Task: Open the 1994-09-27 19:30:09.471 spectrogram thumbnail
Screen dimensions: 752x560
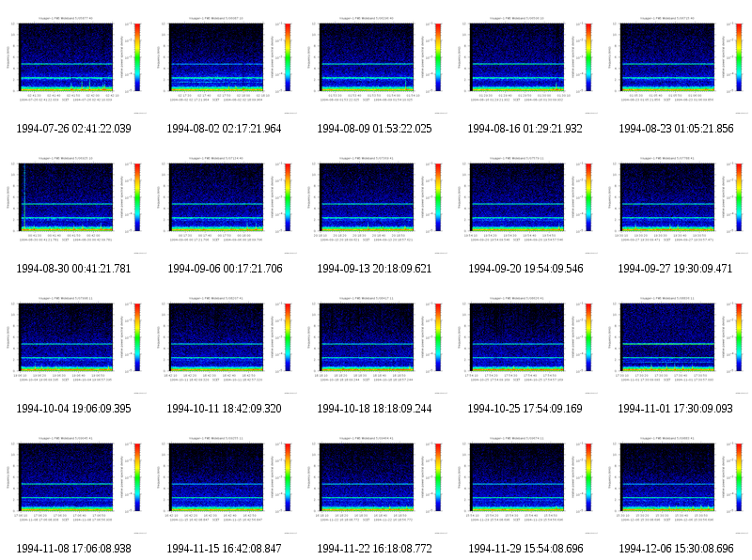Action: pyautogui.click(x=676, y=205)
